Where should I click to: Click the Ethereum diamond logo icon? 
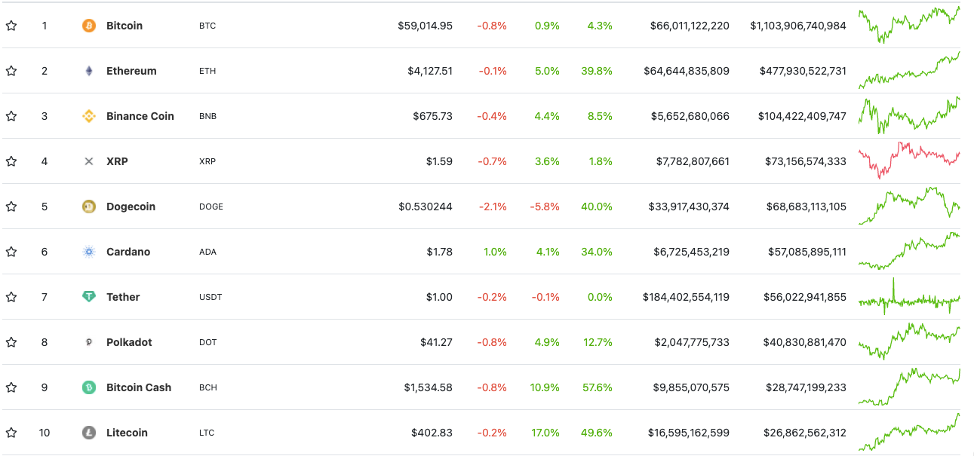[x=89, y=71]
